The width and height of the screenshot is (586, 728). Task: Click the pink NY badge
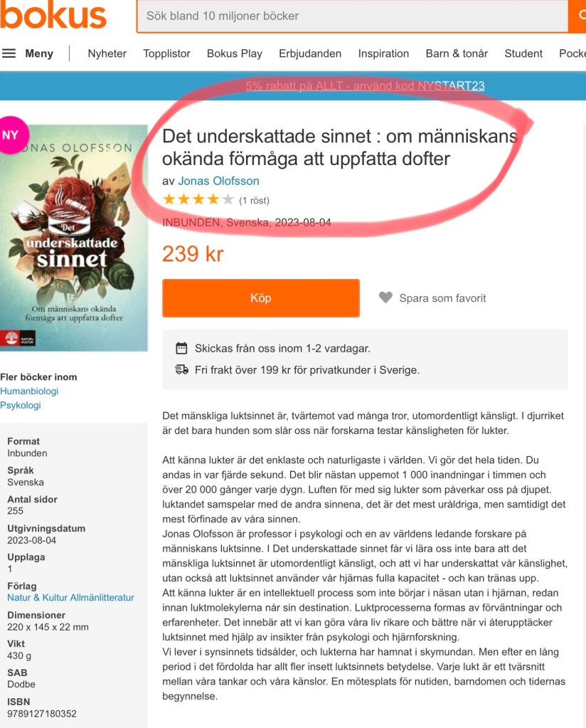[11, 135]
